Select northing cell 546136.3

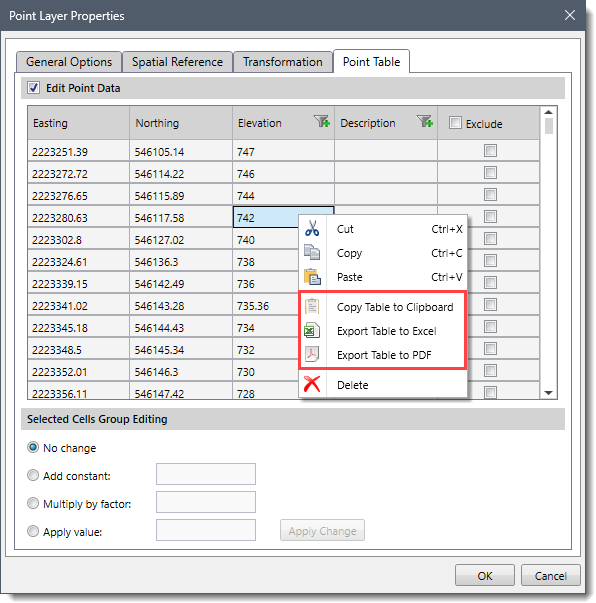coord(181,261)
